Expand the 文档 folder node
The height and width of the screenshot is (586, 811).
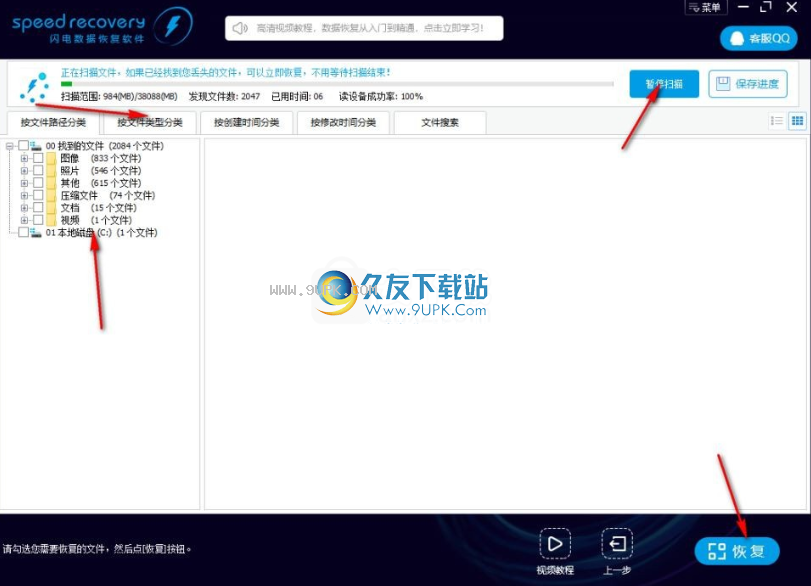pos(24,208)
